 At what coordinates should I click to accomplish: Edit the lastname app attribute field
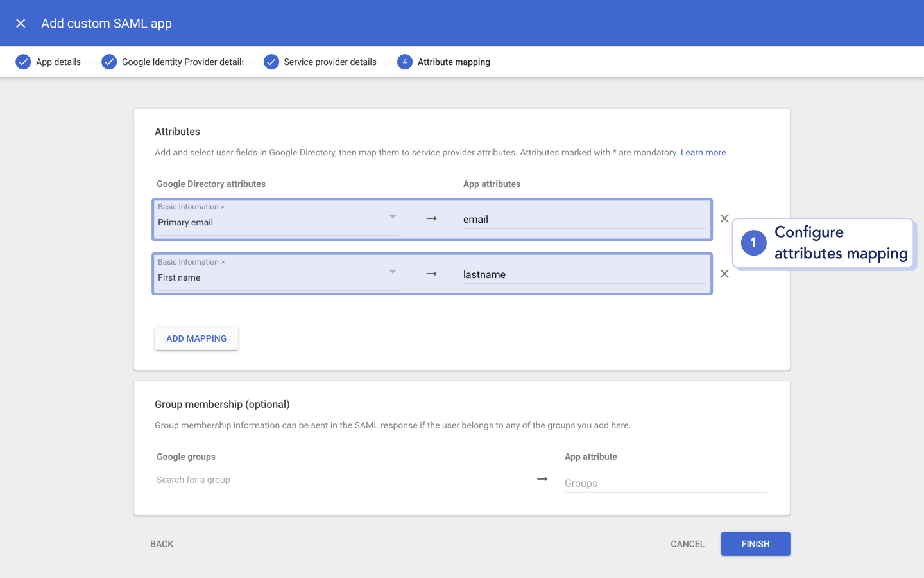point(577,274)
